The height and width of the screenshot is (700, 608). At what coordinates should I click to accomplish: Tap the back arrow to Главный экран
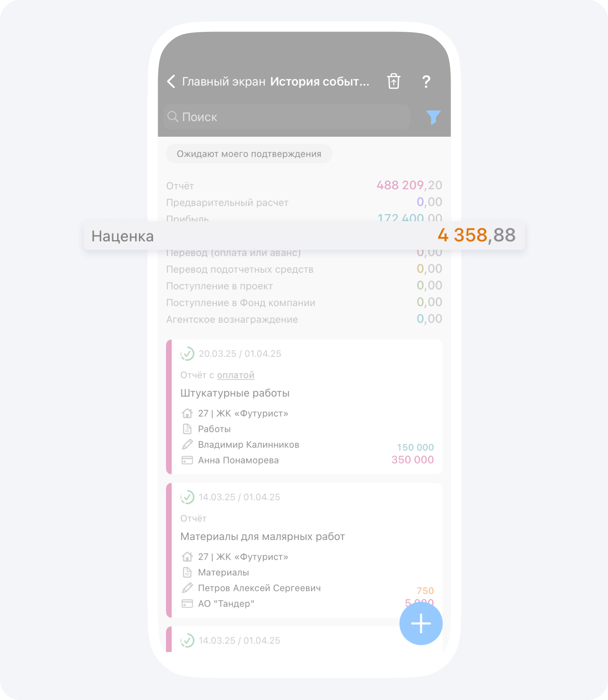tap(171, 82)
